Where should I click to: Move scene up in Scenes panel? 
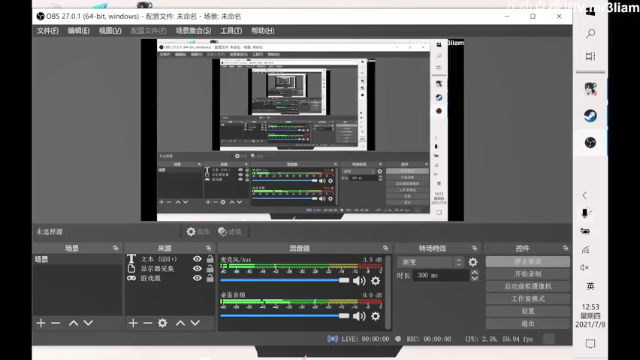tap(73, 323)
